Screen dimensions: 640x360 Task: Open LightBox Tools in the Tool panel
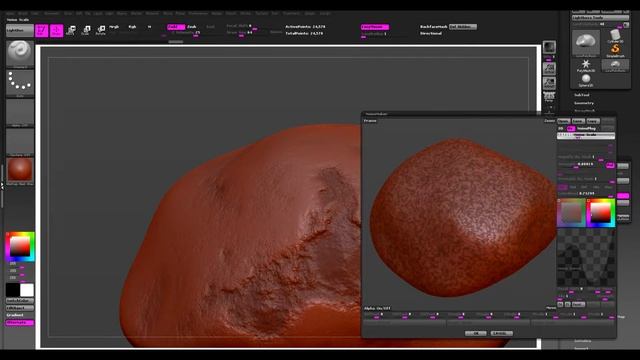click(x=600, y=18)
